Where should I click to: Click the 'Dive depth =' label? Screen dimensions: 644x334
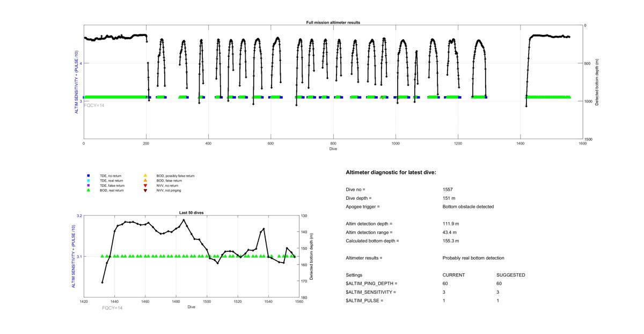pyautogui.click(x=359, y=198)
